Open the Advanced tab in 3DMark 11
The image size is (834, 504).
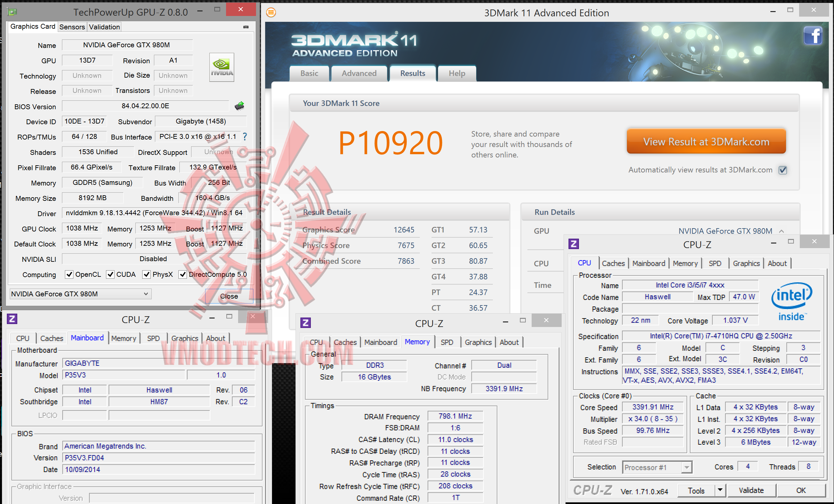click(x=359, y=73)
